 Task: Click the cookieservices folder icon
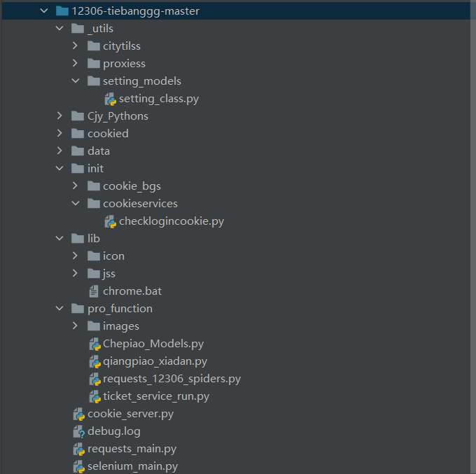94,204
